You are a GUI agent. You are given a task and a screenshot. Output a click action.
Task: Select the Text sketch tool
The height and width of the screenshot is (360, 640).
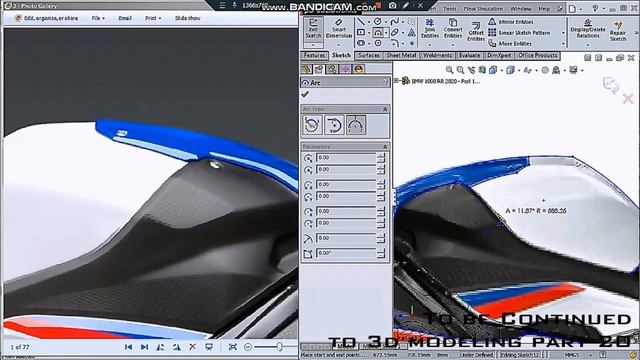point(411,33)
